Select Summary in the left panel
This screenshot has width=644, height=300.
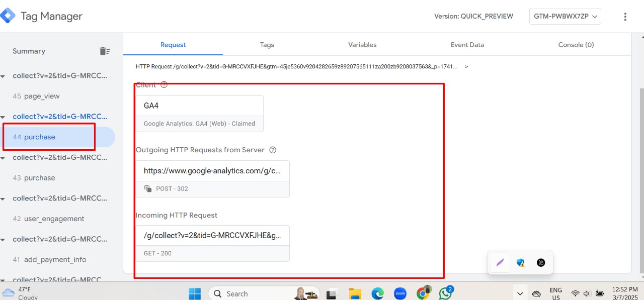click(29, 51)
